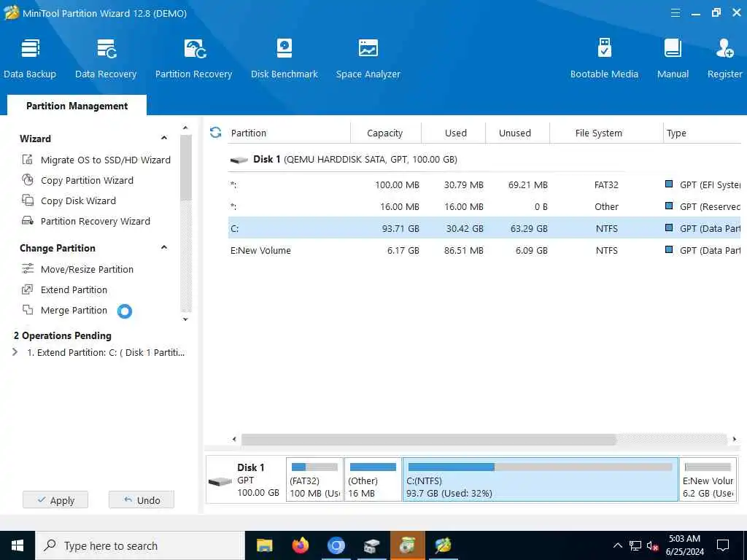Select the Disk 1 drive icon in disk map

tap(220, 481)
